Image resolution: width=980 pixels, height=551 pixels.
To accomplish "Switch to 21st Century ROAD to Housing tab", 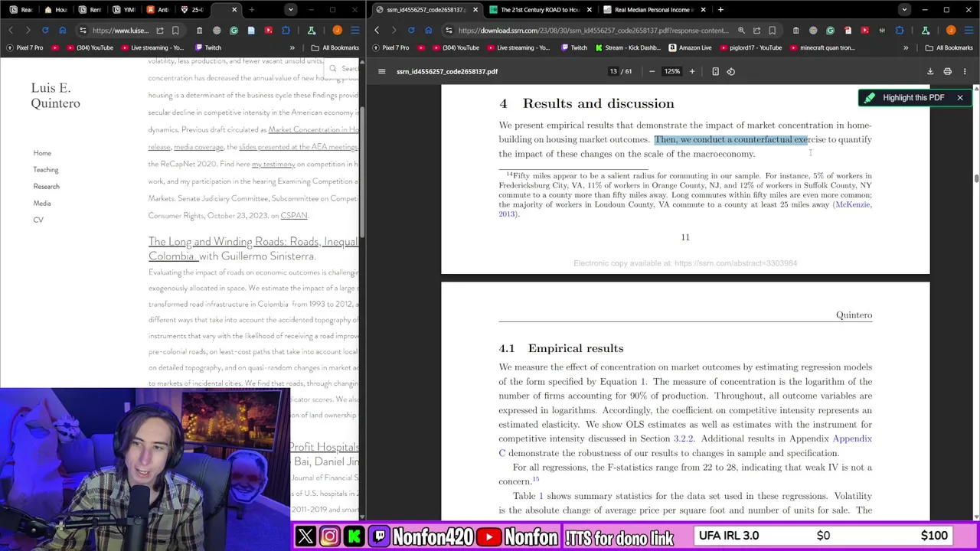I will pyautogui.click(x=540, y=10).
